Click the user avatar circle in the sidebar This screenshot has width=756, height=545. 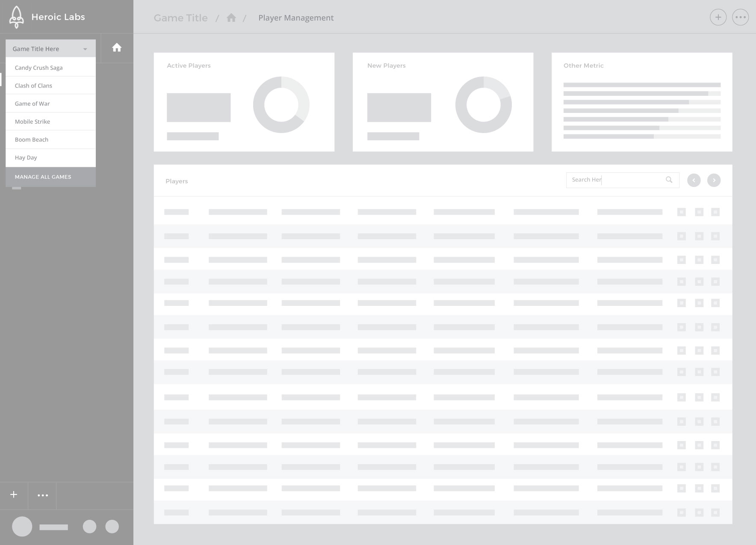point(22,527)
